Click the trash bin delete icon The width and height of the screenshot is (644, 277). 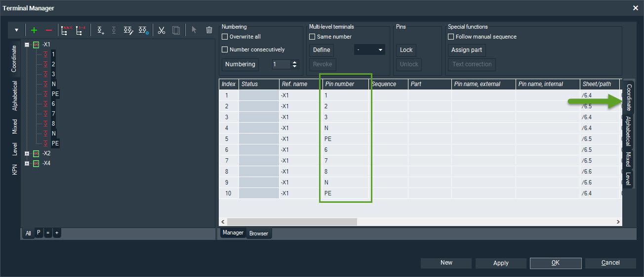(x=209, y=30)
